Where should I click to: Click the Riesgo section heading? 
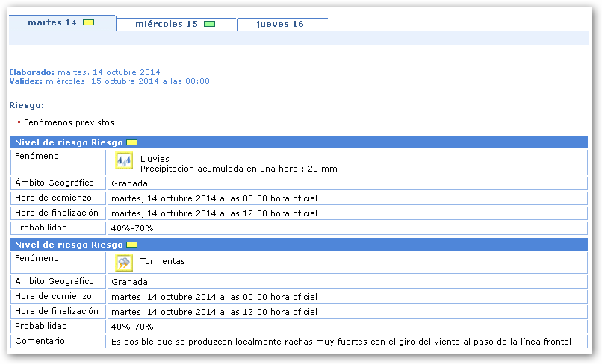click(26, 105)
